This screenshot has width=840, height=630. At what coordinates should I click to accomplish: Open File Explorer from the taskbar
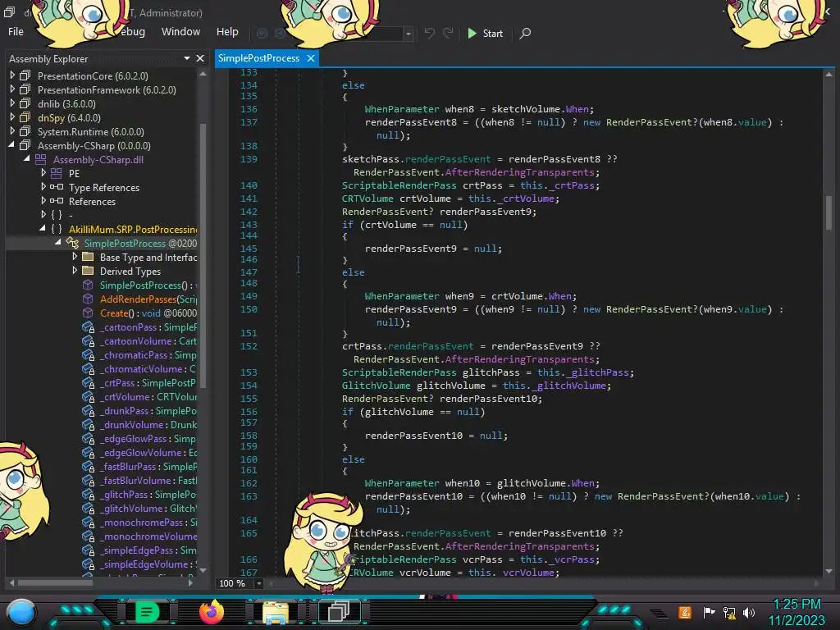276,612
